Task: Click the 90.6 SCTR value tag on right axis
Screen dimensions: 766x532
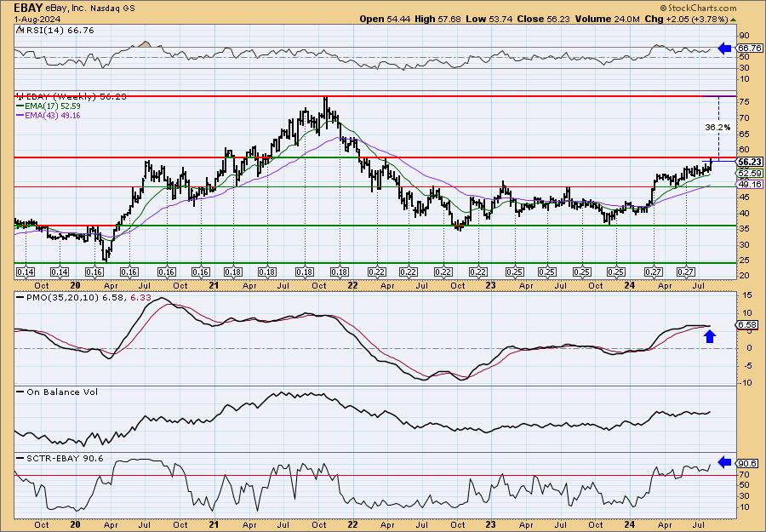Action: click(x=748, y=463)
